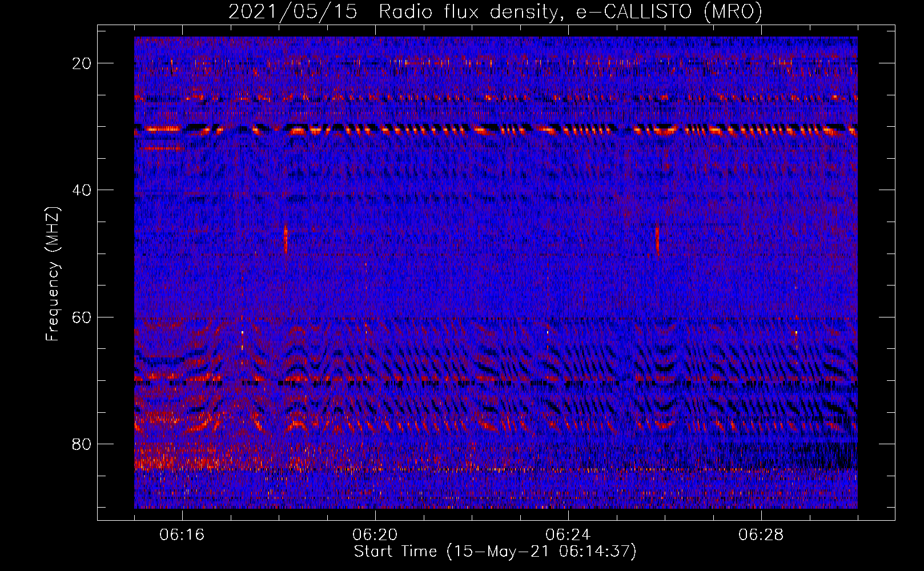The height and width of the screenshot is (571, 924).
Task: Click the 06:16 time tick label
Action: (x=182, y=534)
